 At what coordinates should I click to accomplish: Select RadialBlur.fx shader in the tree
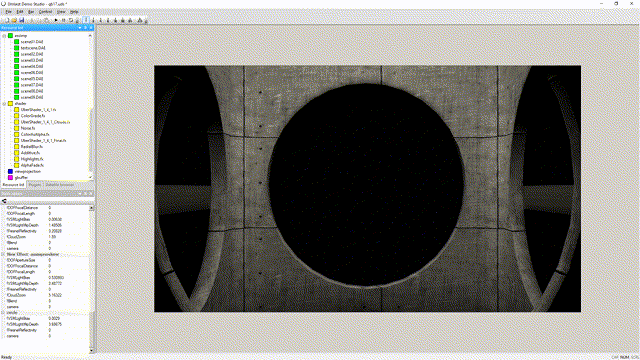click(x=31, y=147)
